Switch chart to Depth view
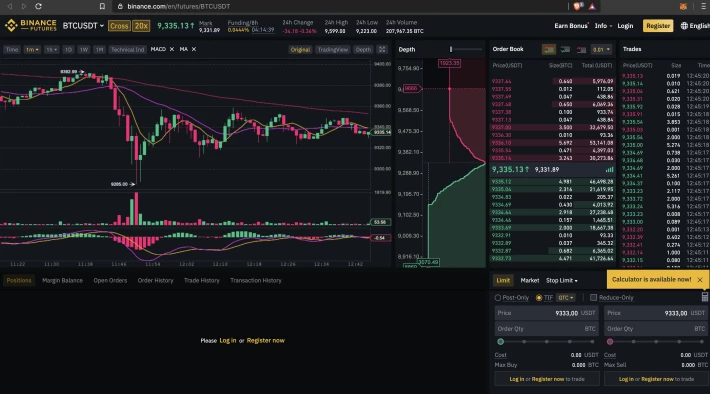Viewport: 710px width, 394px height. click(x=363, y=49)
